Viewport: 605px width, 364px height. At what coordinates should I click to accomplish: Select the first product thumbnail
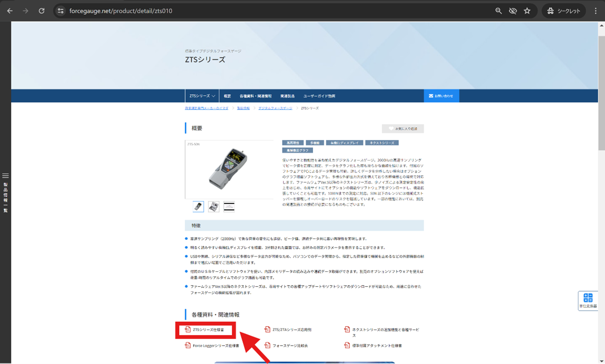click(198, 207)
